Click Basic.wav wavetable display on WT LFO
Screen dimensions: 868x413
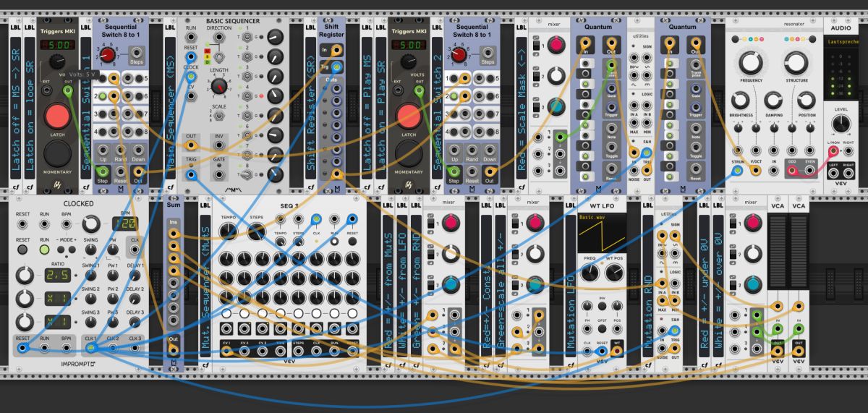tap(603, 234)
